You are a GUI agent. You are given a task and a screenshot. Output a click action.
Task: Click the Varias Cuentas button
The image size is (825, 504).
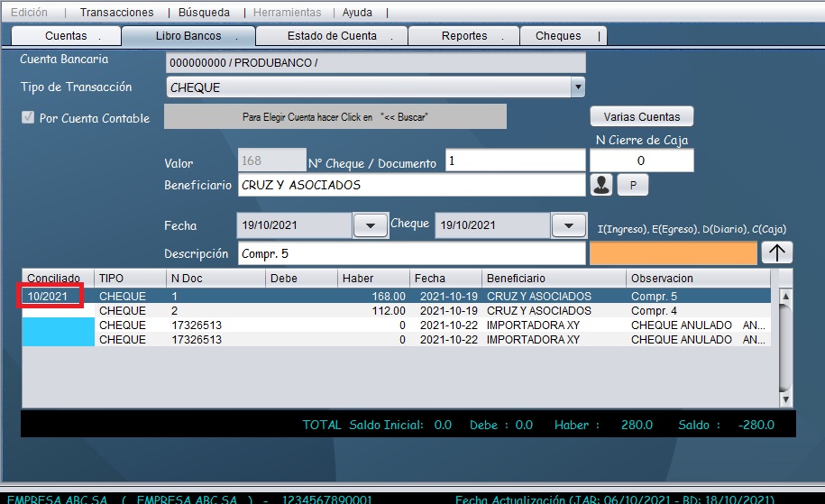(x=641, y=117)
